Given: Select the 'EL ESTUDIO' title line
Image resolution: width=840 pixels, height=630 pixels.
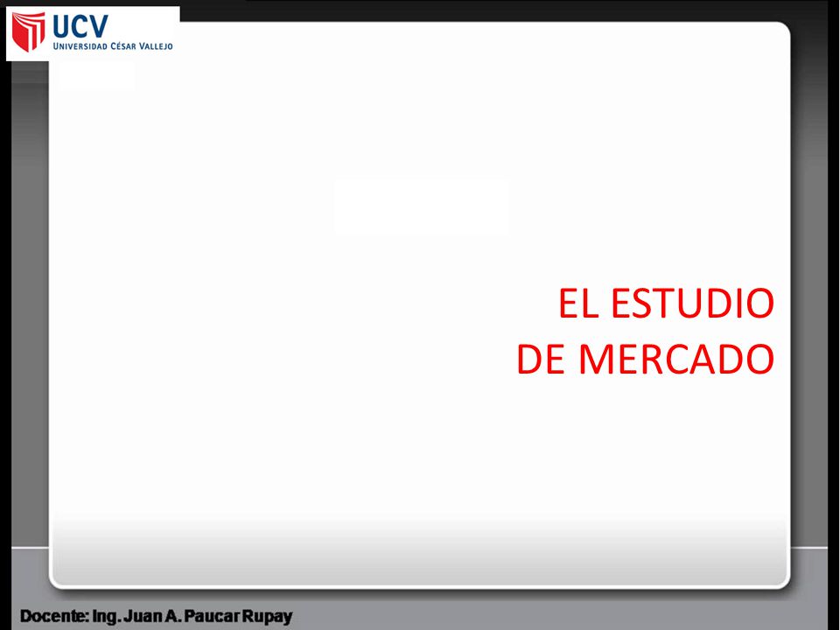Looking at the screenshot, I should click(x=667, y=304).
